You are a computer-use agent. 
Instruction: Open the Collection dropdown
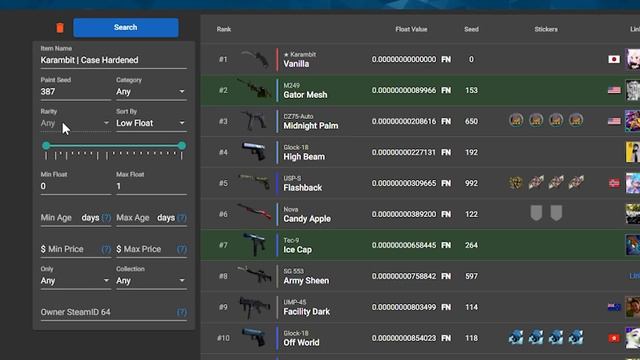point(151,281)
